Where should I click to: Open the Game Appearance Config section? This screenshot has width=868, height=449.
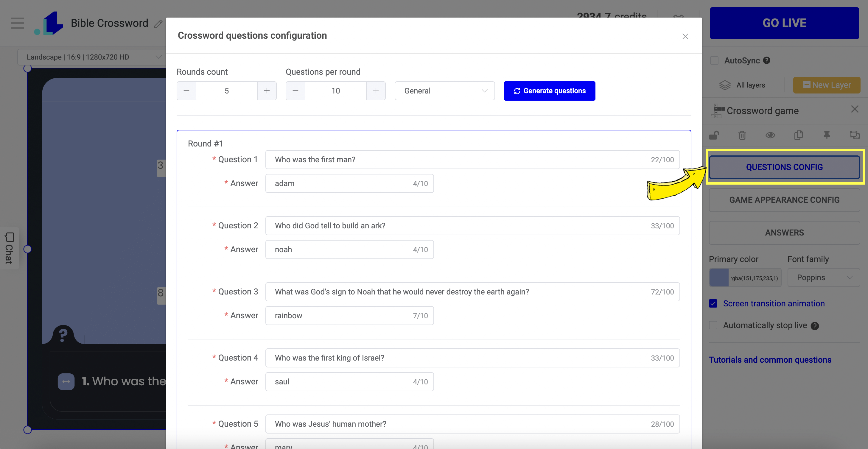click(x=784, y=200)
